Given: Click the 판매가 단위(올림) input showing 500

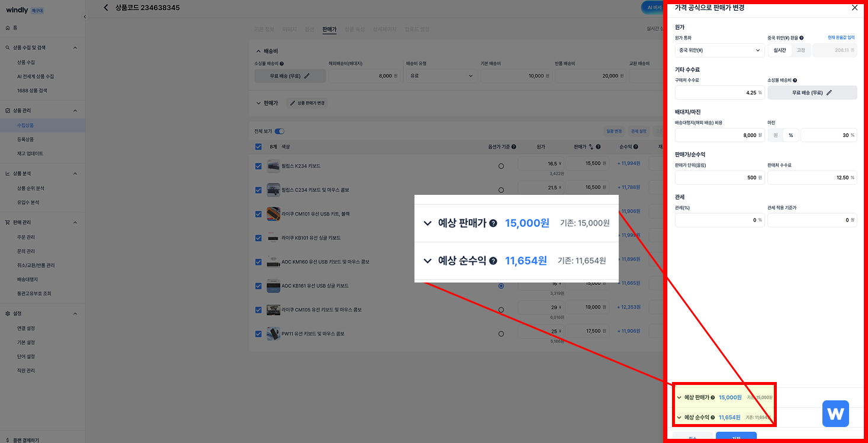Looking at the screenshot, I should (719, 178).
